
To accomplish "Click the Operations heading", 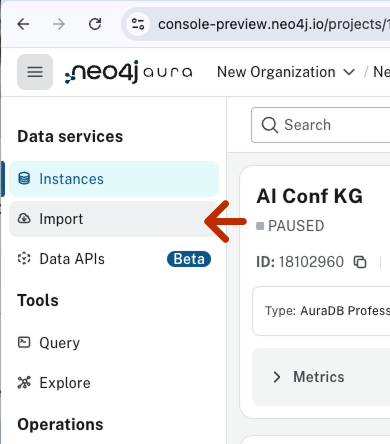I will coord(60,425).
